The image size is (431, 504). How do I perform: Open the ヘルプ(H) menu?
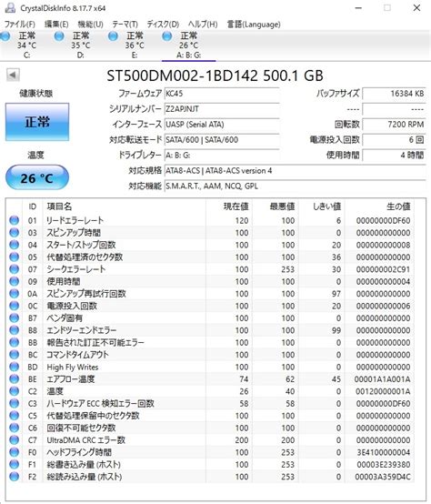pos(203,25)
